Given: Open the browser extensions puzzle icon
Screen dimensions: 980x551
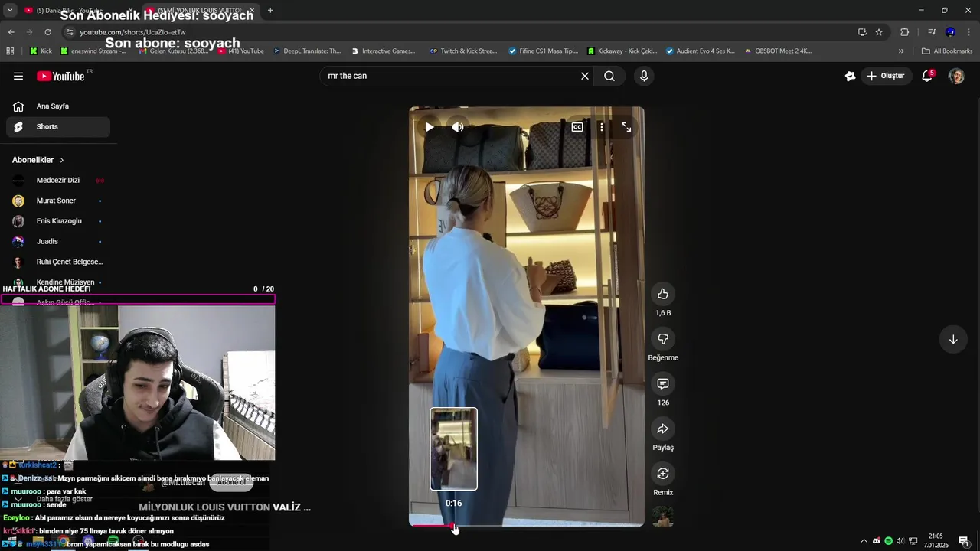Looking at the screenshot, I should [x=904, y=32].
